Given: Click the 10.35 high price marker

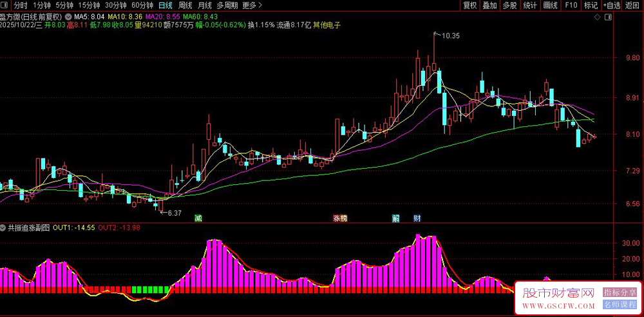Looking at the screenshot, I should [x=451, y=35].
